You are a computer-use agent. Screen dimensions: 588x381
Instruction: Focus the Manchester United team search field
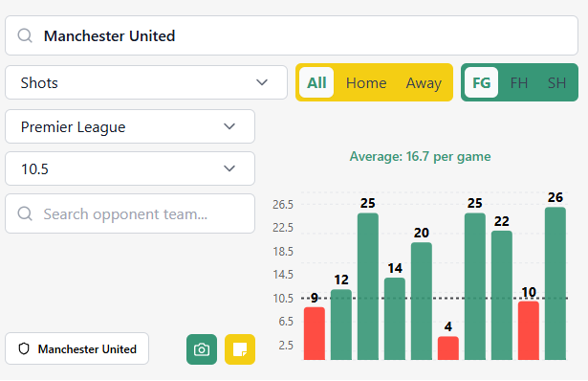pyautogui.click(x=292, y=35)
